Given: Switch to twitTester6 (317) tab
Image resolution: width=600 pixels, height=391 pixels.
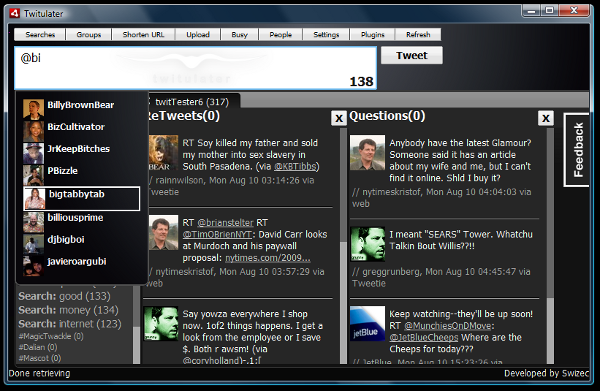Looking at the screenshot, I should pos(192,102).
